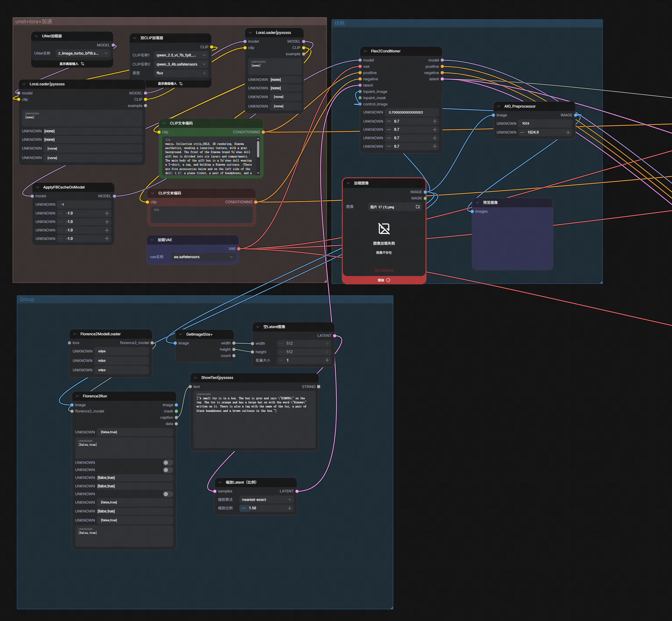Click the error info icon on 加载图像 node
The image size is (672, 621).
pyautogui.click(x=388, y=280)
